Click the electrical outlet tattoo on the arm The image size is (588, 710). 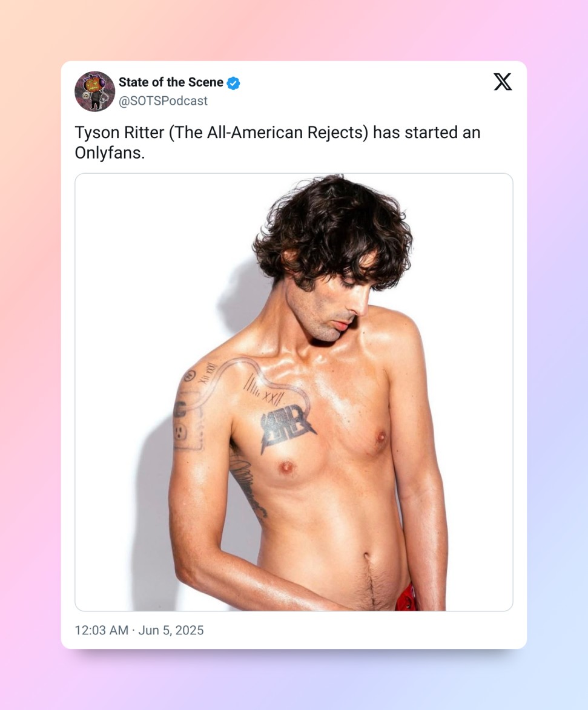click(182, 433)
